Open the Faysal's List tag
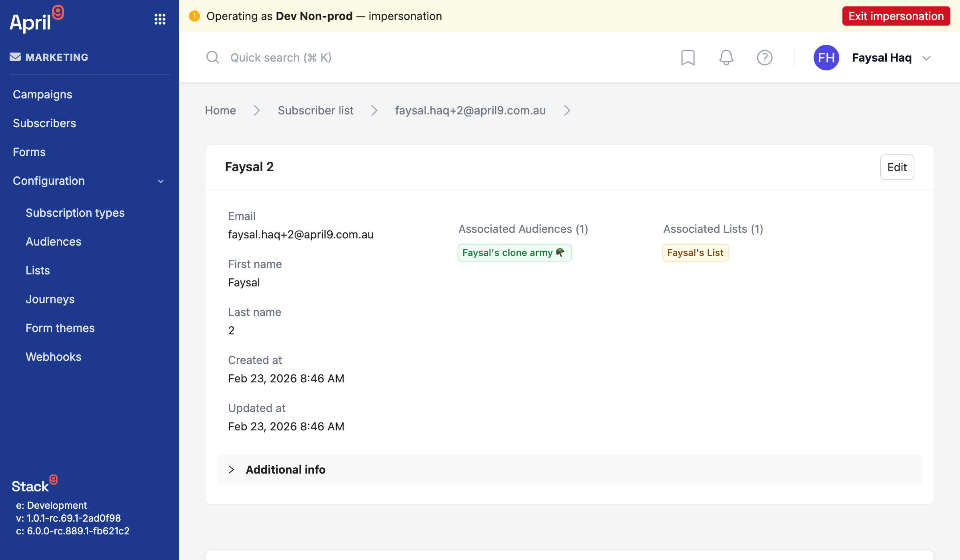The width and height of the screenshot is (960, 560). pos(695,253)
